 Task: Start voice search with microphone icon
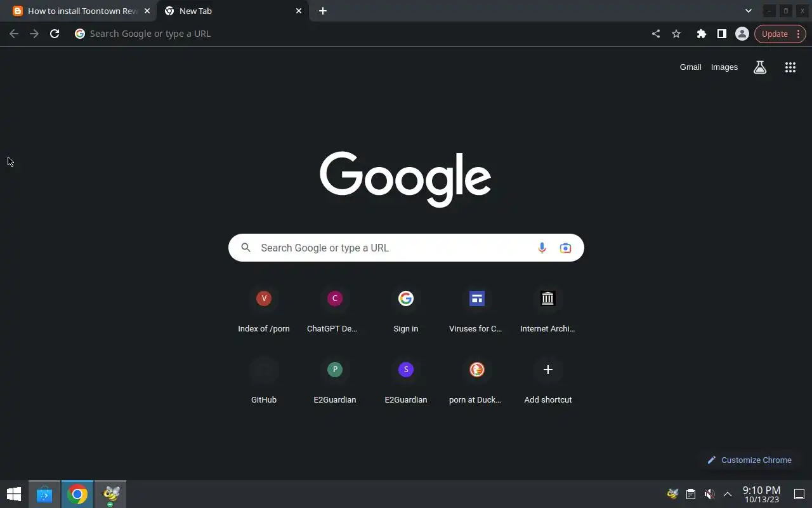click(542, 248)
